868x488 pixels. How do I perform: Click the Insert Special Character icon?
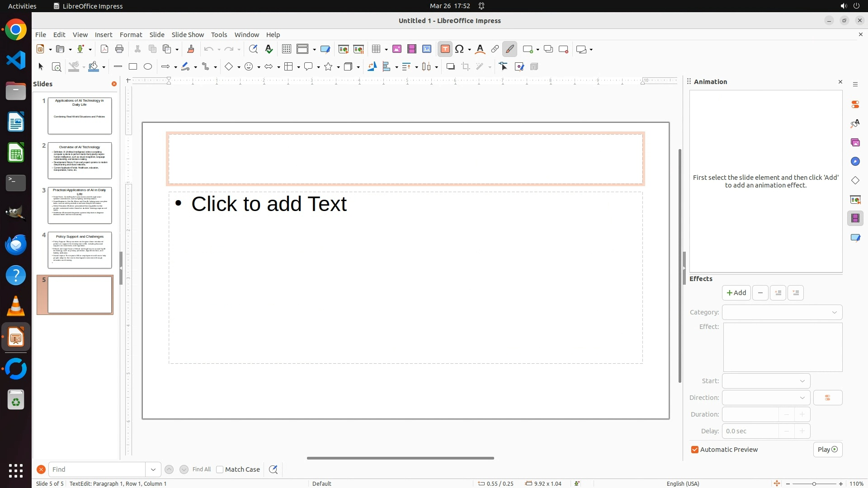tap(460, 49)
